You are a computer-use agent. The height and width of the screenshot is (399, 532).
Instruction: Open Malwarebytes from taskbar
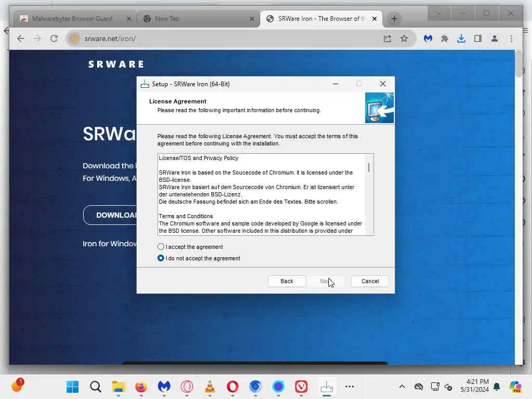(x=164, y=387)
